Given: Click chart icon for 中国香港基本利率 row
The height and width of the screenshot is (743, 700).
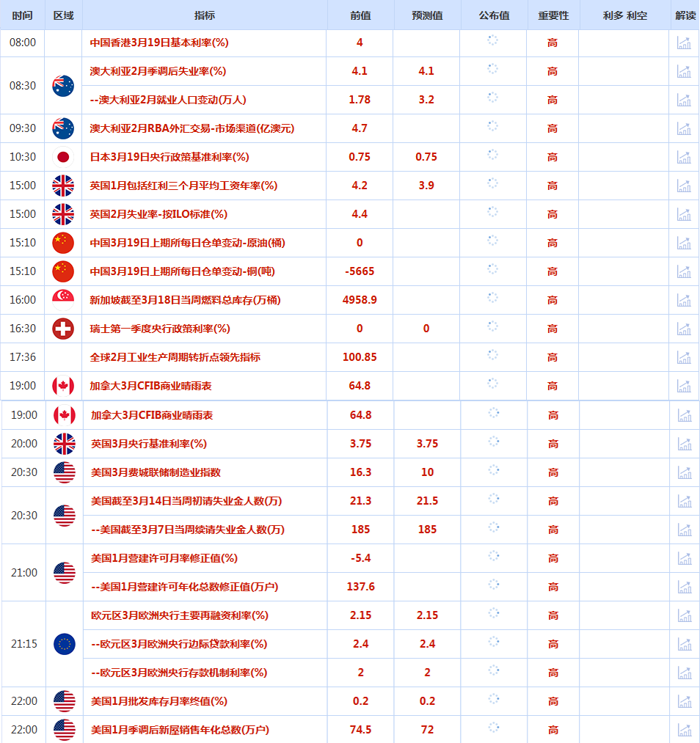Looking at the screenshot, I should (x=684, y=43).
